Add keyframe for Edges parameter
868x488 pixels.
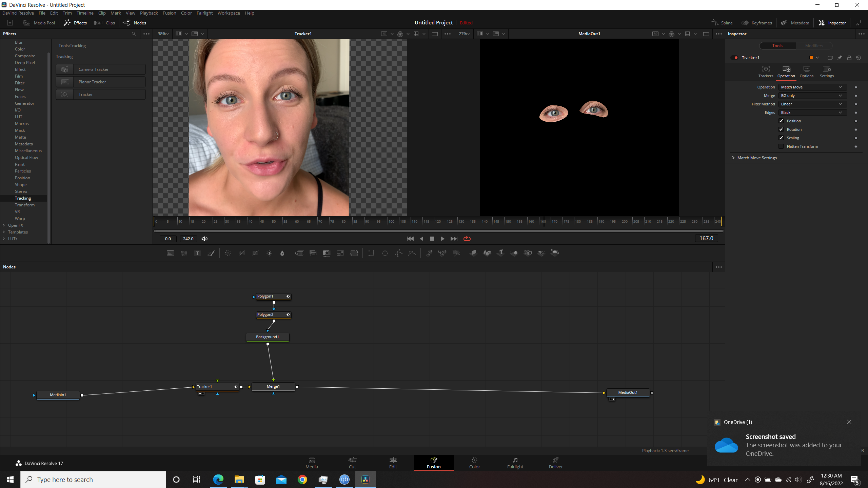[x=856, y=113]
